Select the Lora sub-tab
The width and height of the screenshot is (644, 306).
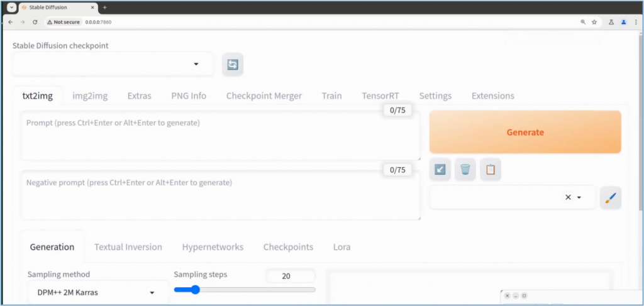(x=341, y=247)
